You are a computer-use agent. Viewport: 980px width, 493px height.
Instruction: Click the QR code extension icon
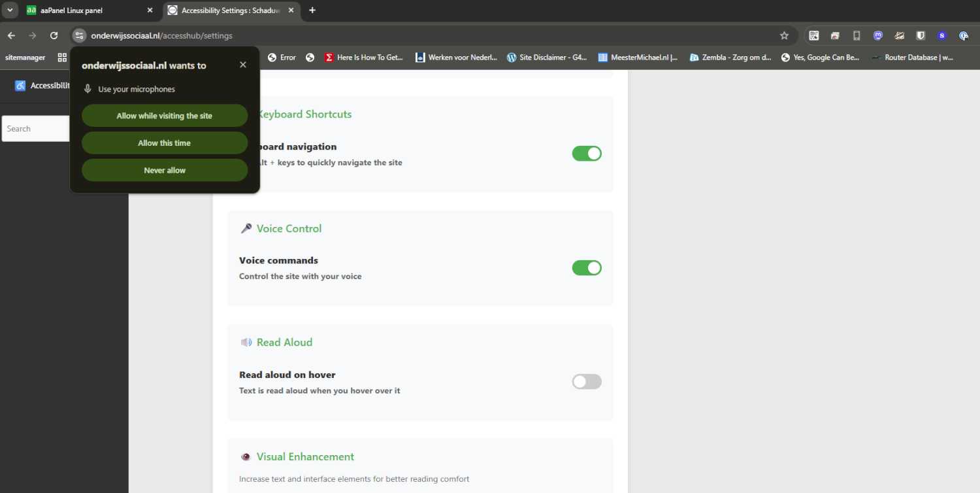pyautogui.click(x=814, y=36)
